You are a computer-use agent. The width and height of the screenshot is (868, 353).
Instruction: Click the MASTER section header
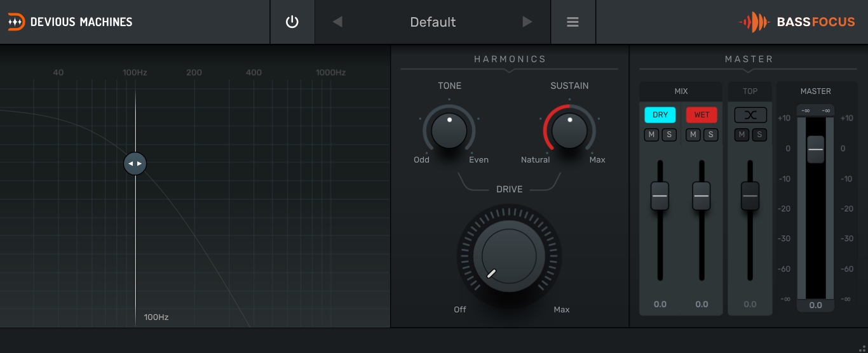pos(749,59)
